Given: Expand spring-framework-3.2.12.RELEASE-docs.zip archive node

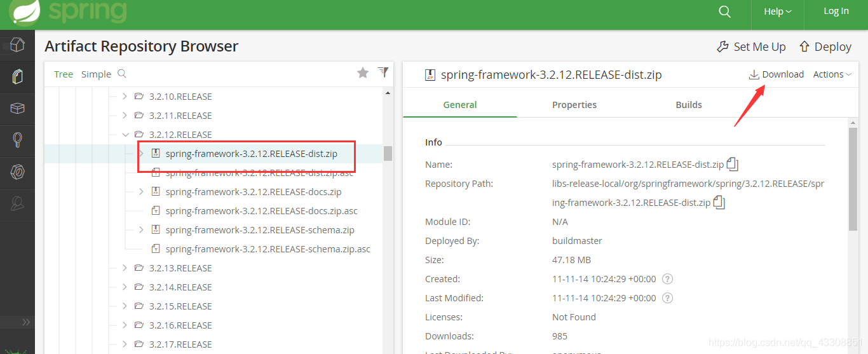Looking at the screenshot, I should pos(141,192).
